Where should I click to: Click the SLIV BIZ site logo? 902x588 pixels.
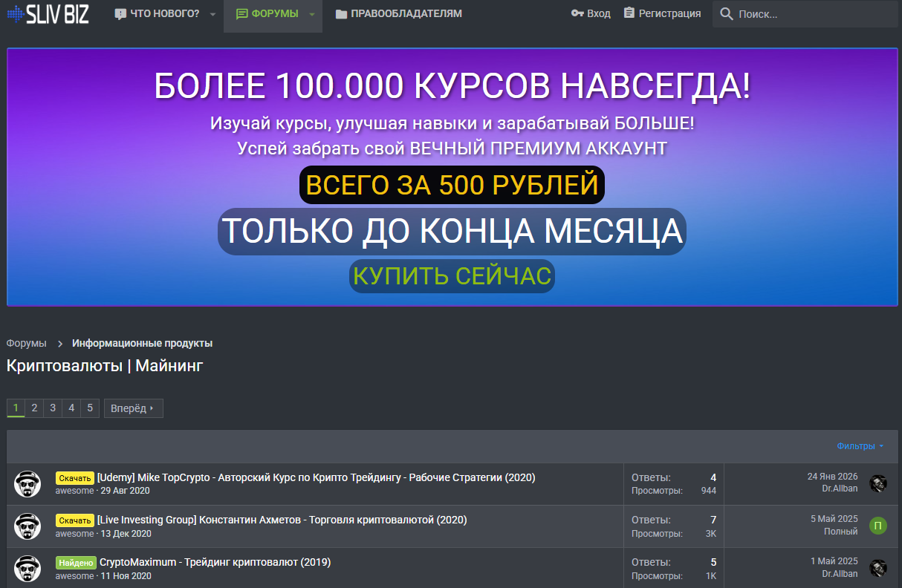48,14
